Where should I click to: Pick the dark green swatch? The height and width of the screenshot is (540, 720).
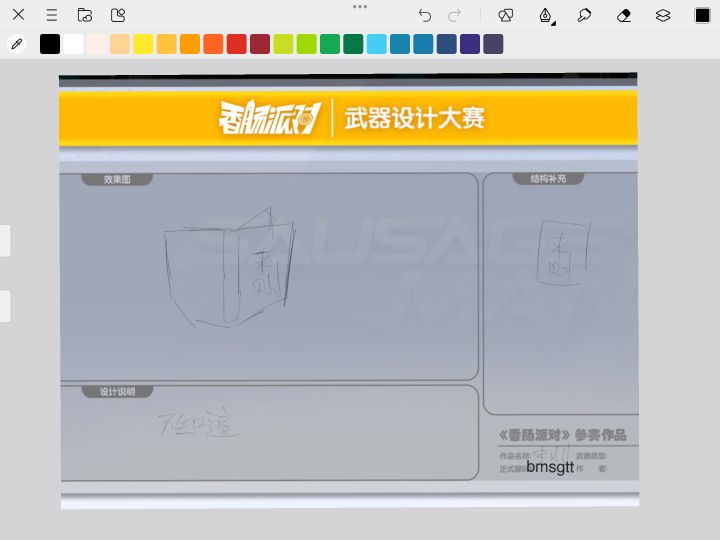(354, 44)
